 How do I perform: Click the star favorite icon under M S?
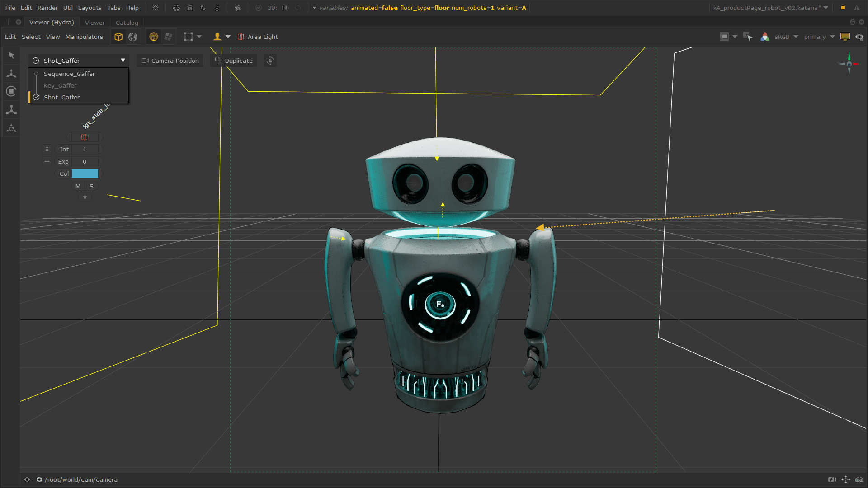click(85, 197)
